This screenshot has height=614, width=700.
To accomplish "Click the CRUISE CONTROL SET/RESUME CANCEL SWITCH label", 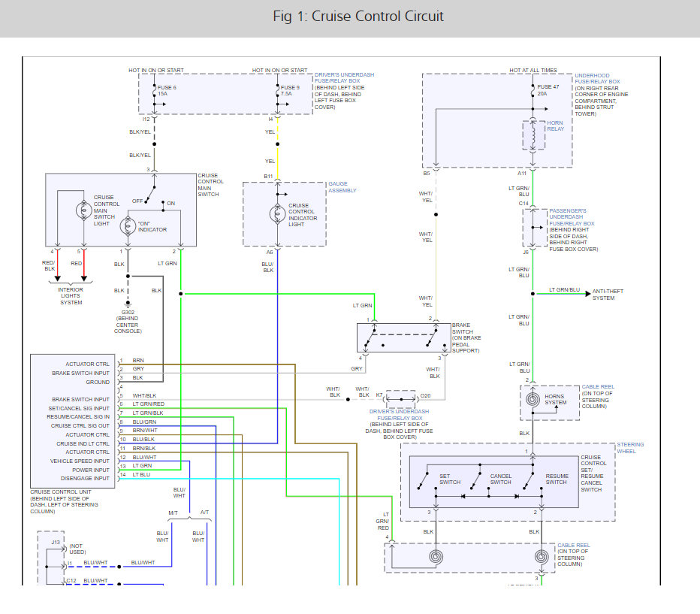I will click(593, 473).
